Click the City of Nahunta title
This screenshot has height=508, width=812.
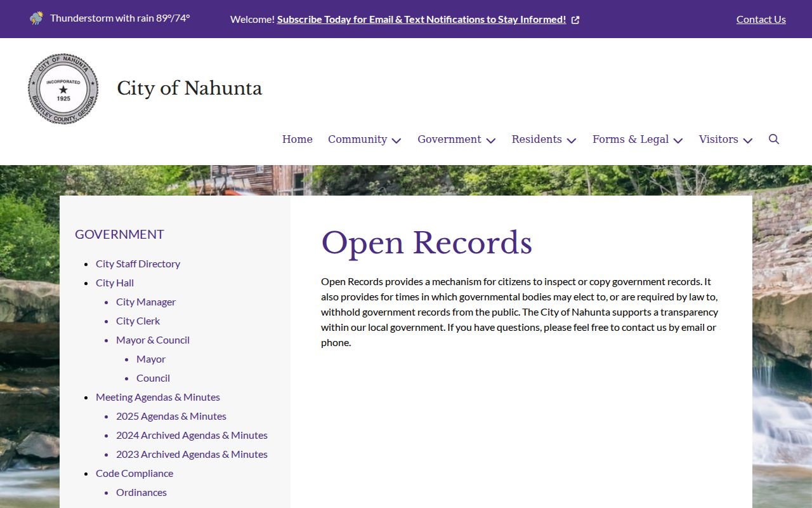point(189,88)
